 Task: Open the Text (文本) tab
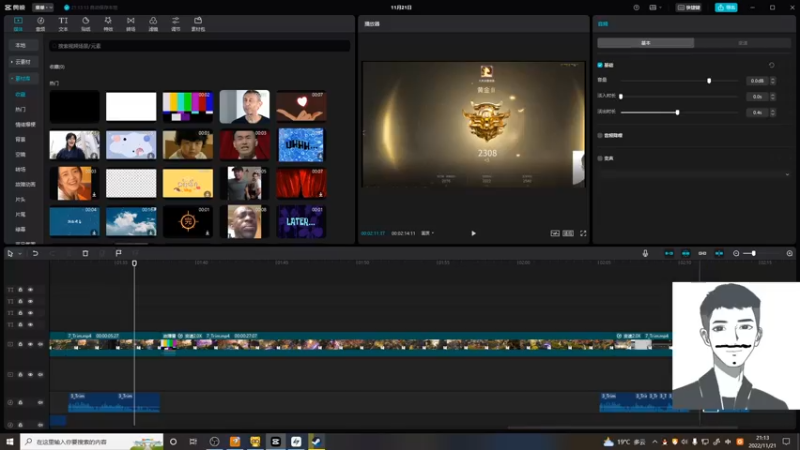(63, 23)
